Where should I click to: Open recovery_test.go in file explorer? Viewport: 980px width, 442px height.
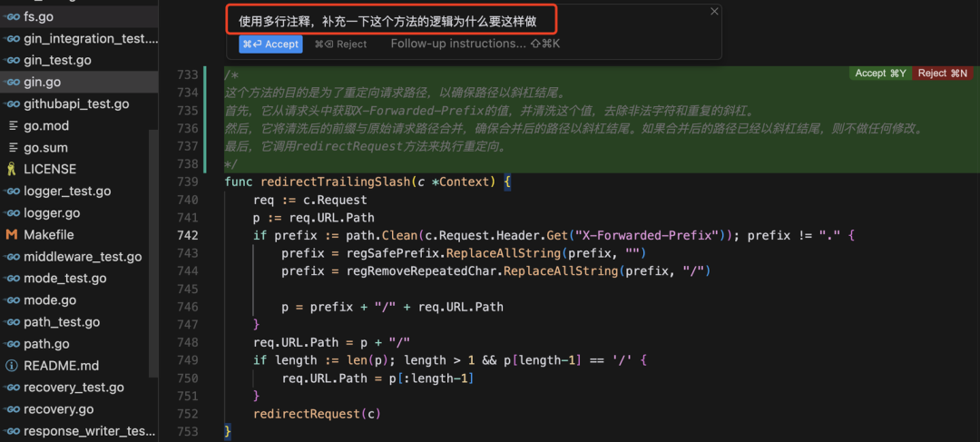coord(79,388)
